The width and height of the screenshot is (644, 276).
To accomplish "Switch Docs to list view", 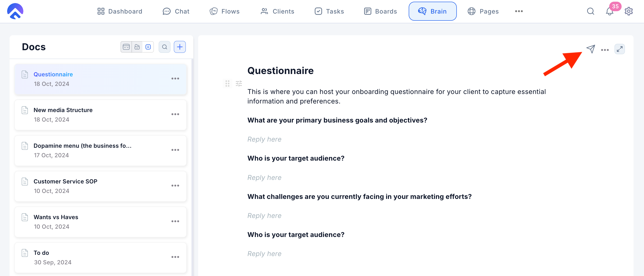I will (x=148, y=47).
